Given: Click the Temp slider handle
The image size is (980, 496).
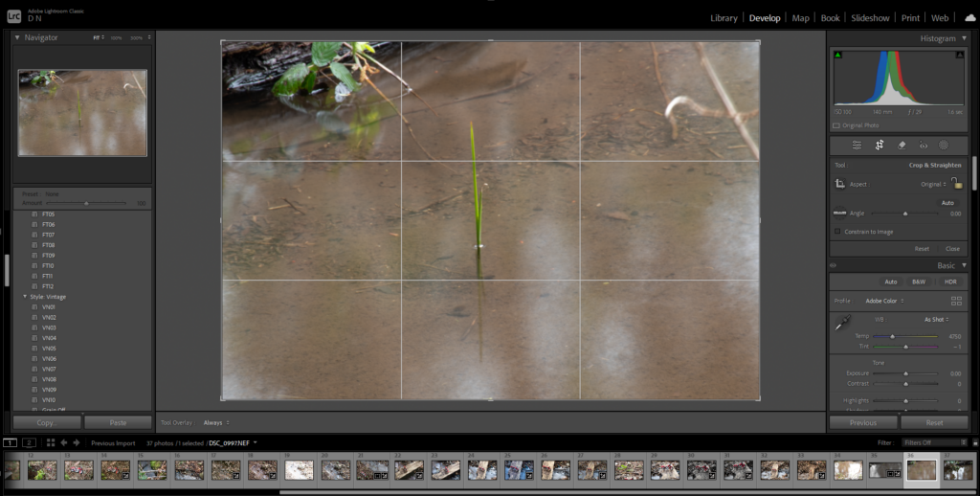Looking at the screenshot, I should pyautogui.click(x=892, y=336).
